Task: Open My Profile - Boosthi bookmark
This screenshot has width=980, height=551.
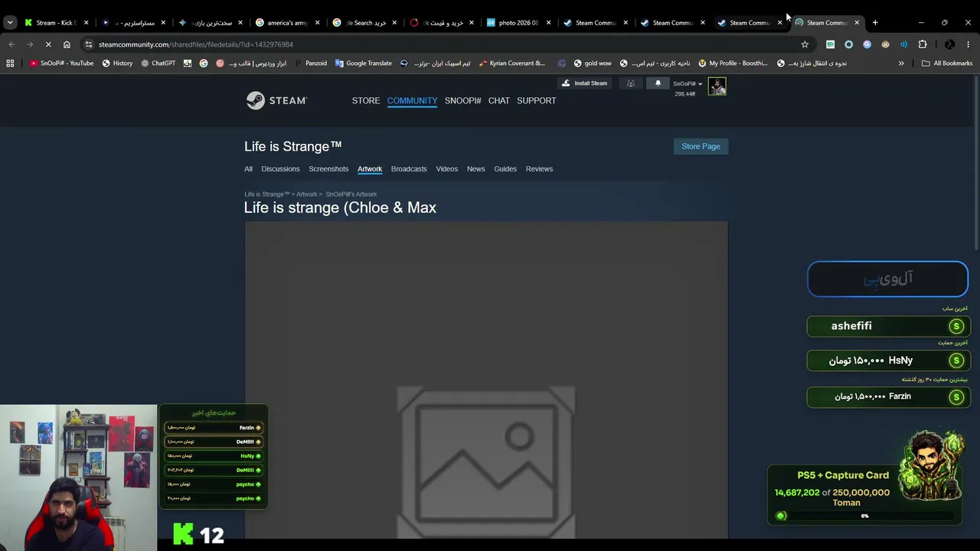Action: 733,64
